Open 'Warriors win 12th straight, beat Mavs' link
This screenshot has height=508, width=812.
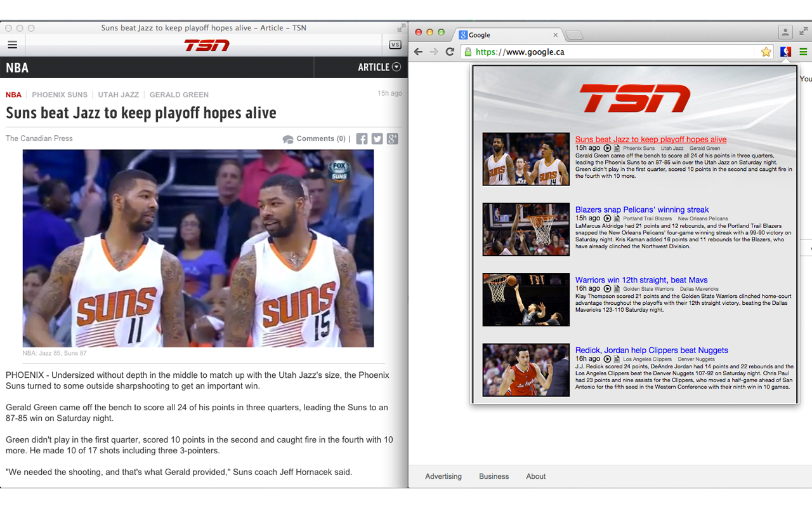[x=641, y=280]
